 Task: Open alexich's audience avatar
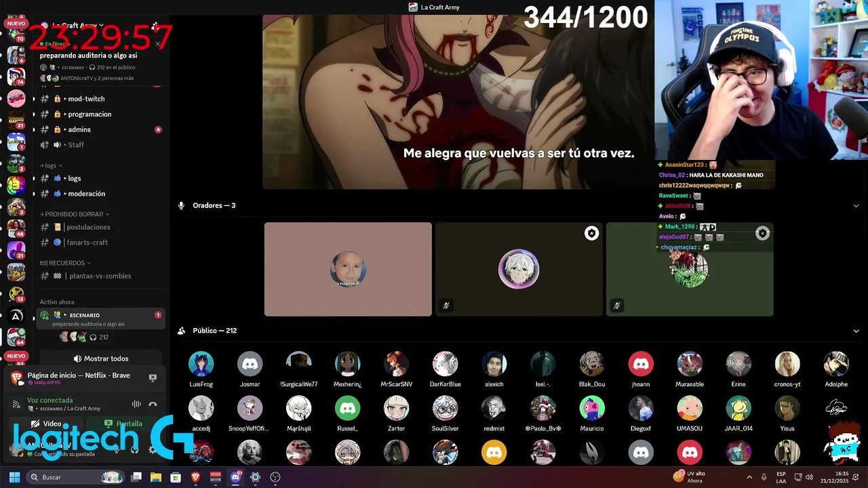494,364
